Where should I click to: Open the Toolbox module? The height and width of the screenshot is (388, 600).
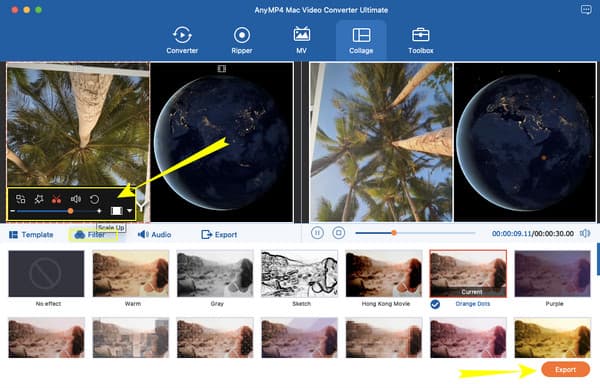tap(421, 40)
